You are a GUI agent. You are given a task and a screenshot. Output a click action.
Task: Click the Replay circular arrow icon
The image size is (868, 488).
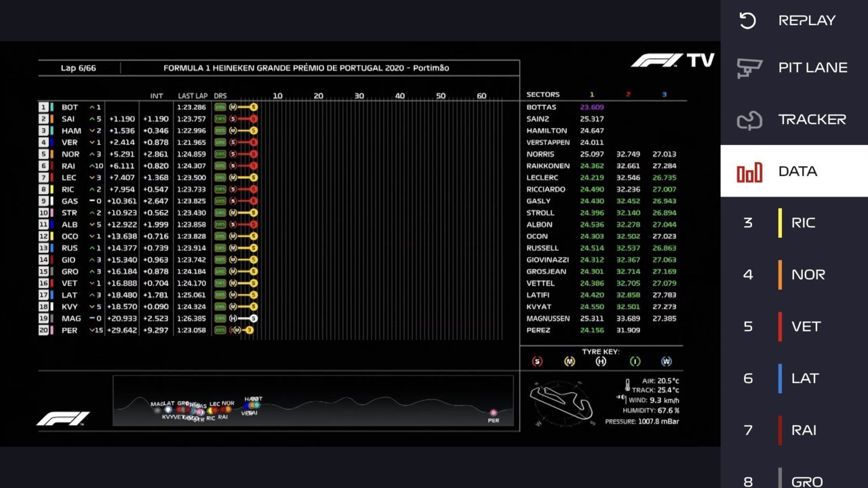747,20
